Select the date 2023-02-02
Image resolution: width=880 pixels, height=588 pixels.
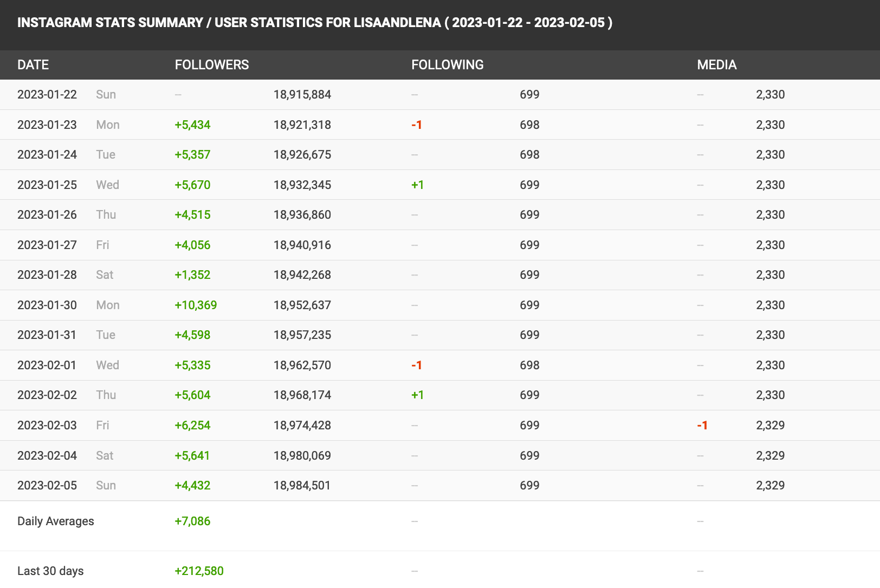(x=47, y=395)
